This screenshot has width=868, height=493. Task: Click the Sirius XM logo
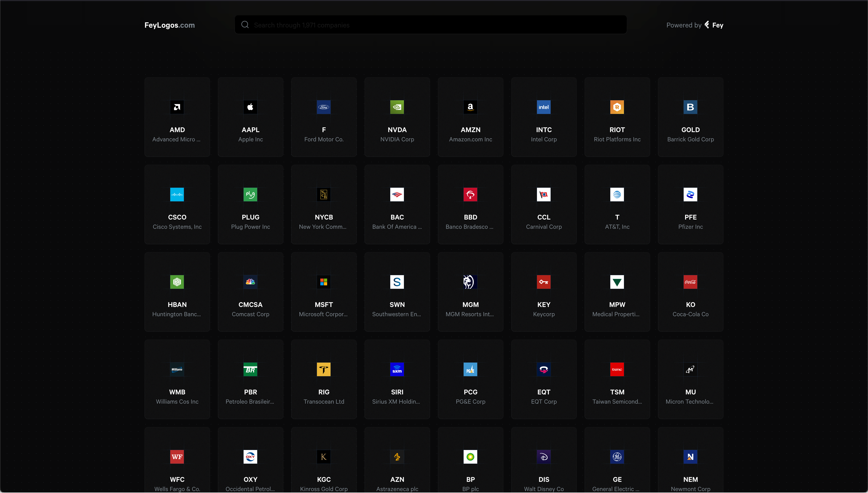point(397,369)
